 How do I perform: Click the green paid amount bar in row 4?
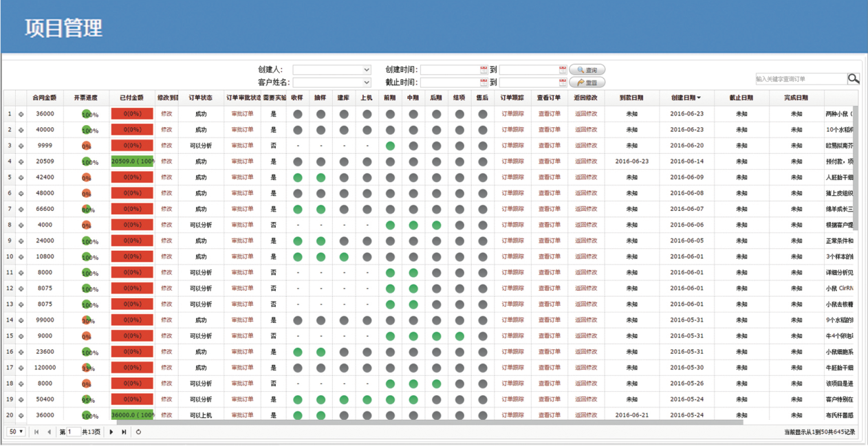click(x=132, y=162)
